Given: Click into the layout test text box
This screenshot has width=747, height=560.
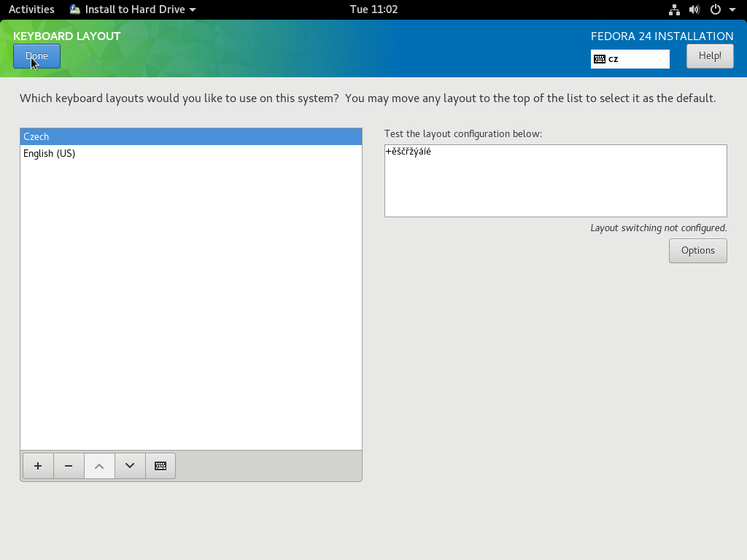Looking at the screenshot, I should 555,181.
